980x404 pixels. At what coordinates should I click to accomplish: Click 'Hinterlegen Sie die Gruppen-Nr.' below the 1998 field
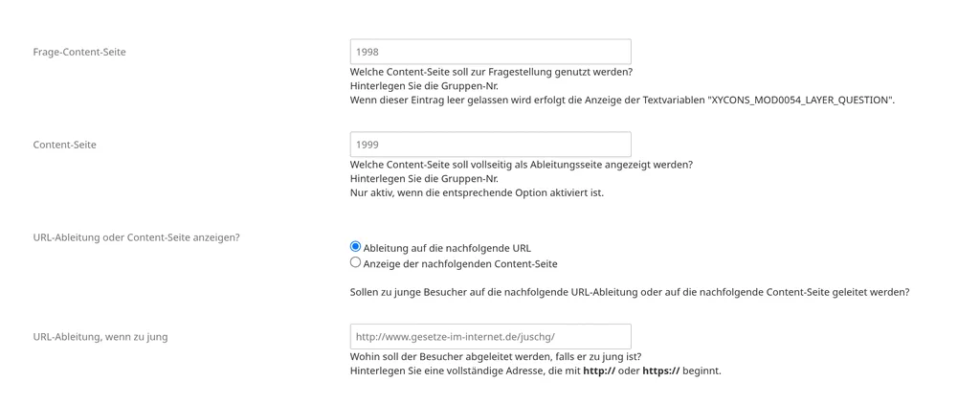tap(424, 86)
